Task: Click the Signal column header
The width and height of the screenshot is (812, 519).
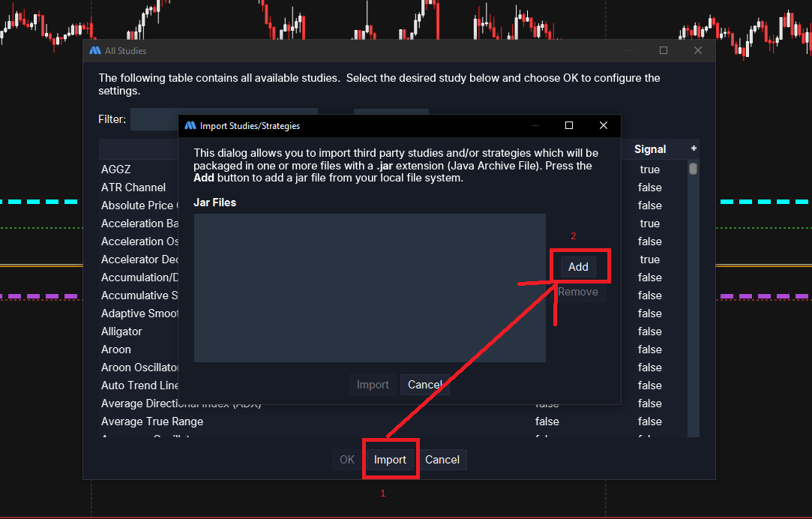Action: pyautogui.click(x=650, y=149)
